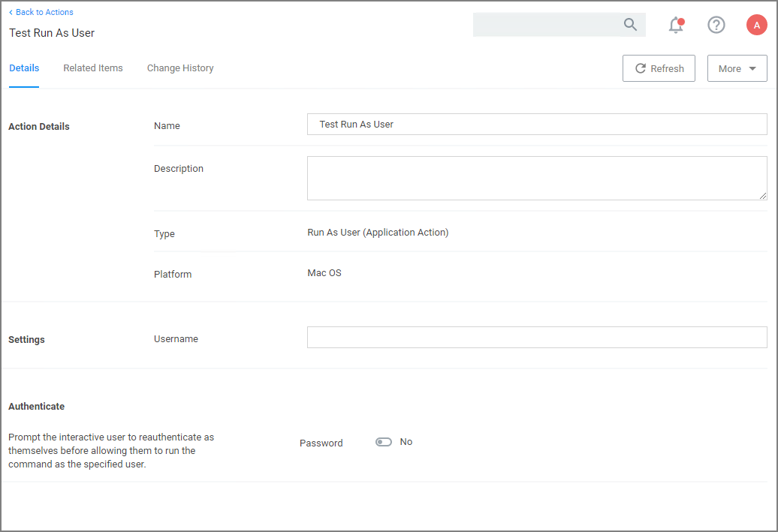Click into the Name input field

coord(536,125)
